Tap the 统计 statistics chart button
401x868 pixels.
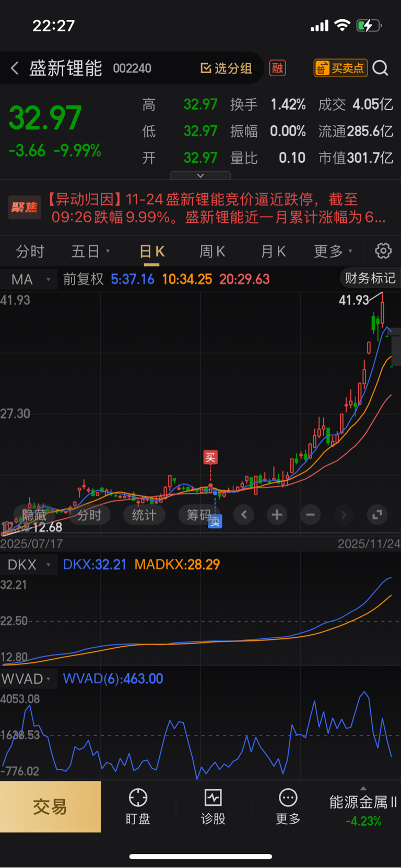tap(144, 515)
